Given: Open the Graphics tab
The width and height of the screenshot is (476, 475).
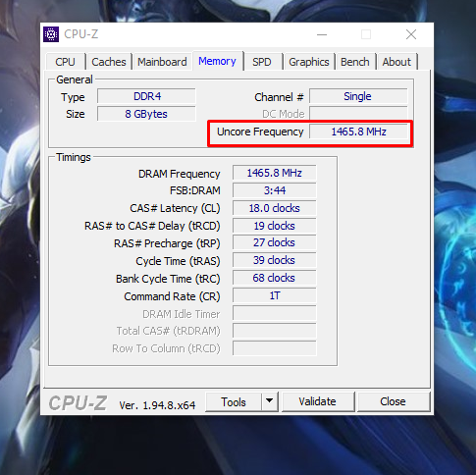Looking at the screenshot, I should pos(309,62).
